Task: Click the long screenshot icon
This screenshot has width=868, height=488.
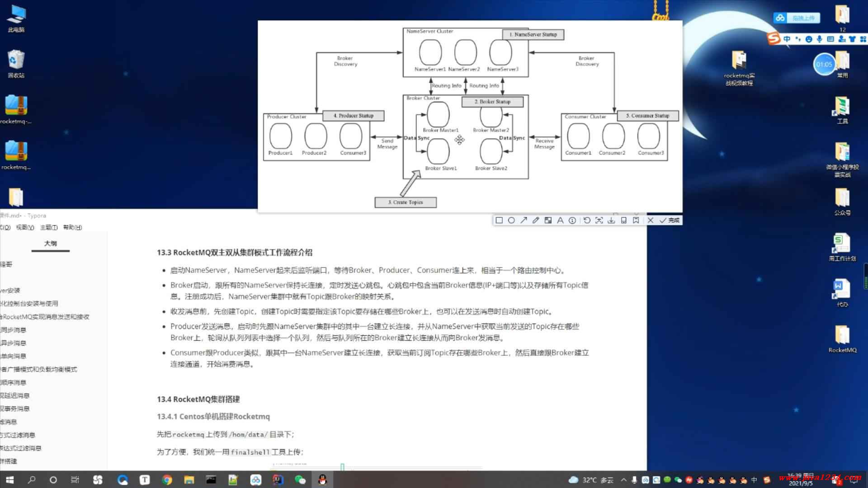Action: click(x=623, y=221)
